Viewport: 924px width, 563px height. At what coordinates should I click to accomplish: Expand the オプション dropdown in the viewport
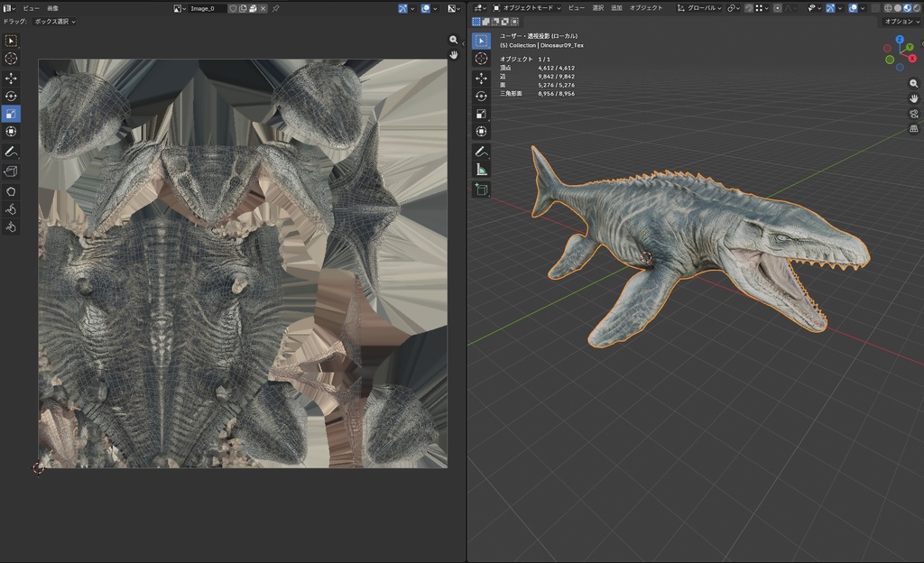[902, 21]
